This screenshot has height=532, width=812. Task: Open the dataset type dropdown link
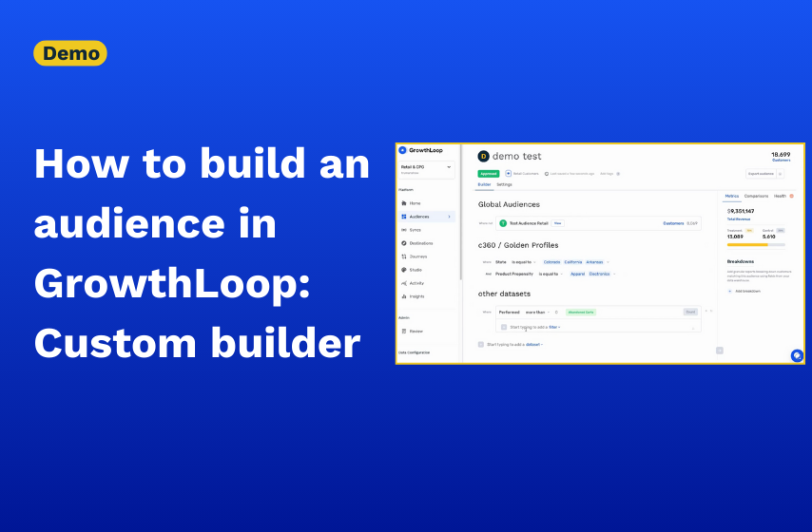(534, 344)
